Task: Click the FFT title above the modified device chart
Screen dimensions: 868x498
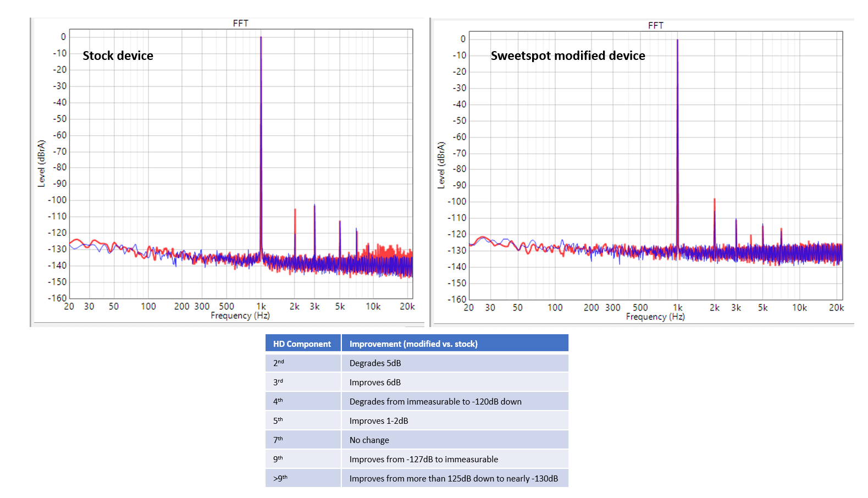Action: pyautogui.click(x=656, y=25)
